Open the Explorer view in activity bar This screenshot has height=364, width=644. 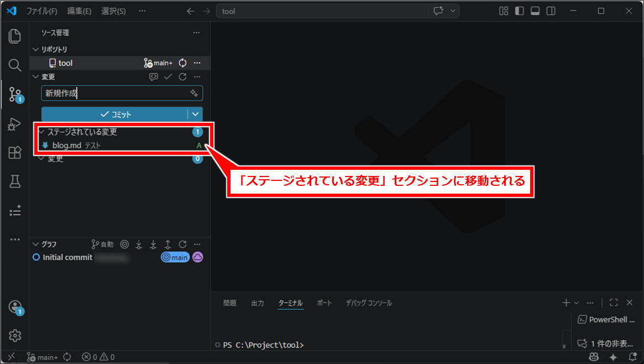point(15,37)
